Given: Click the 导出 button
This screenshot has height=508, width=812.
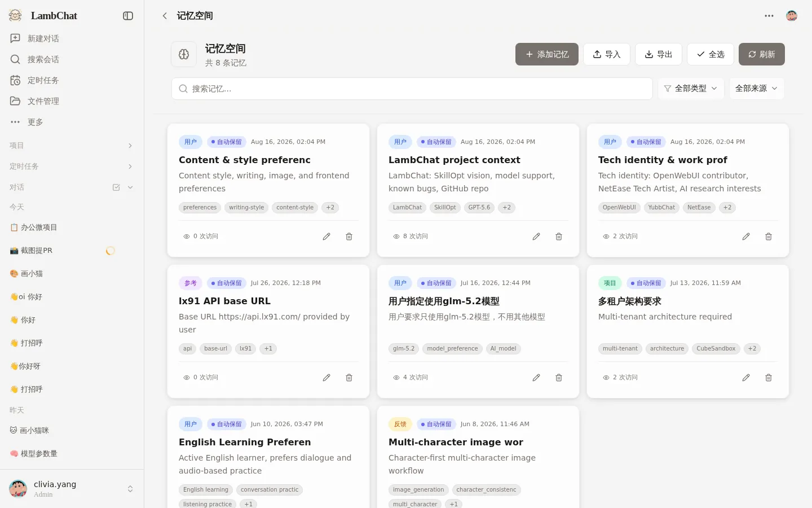Looking at the screenshot, I should click(659, 54).
